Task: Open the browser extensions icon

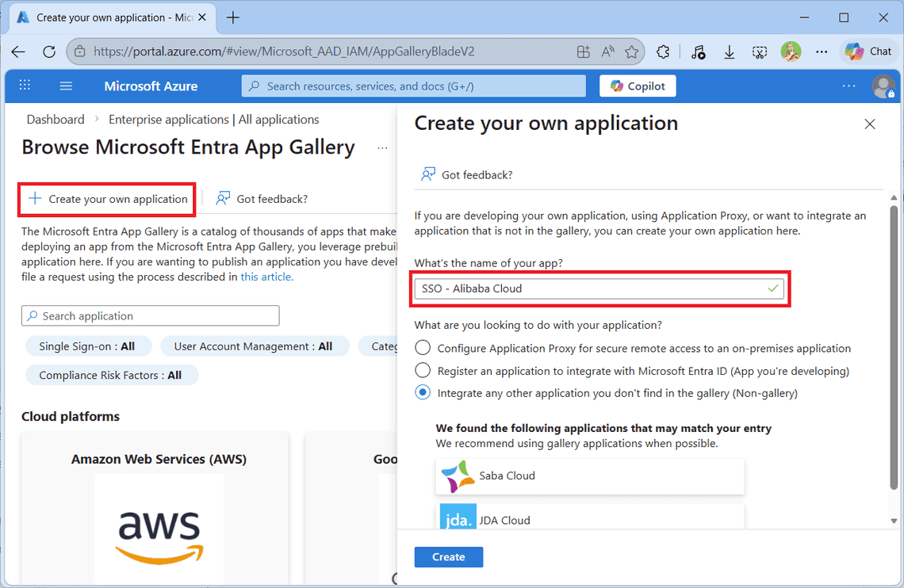Action: pyautogui.click(x=663, y=52)
